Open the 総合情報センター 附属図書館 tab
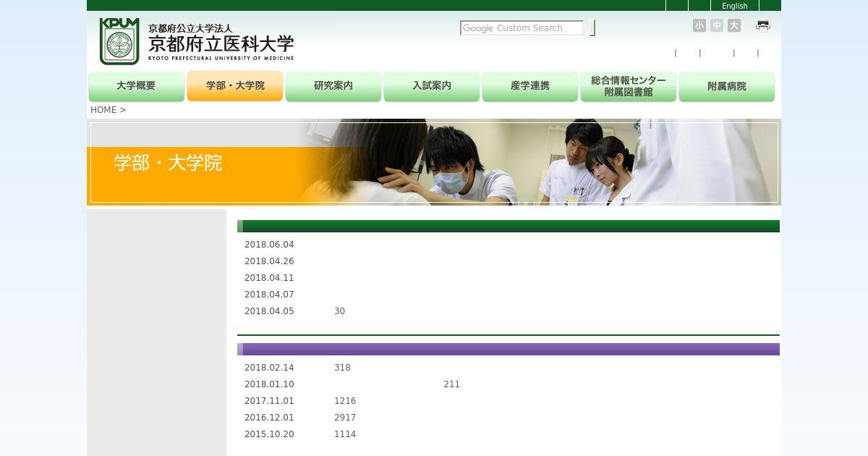 point(629,86)
